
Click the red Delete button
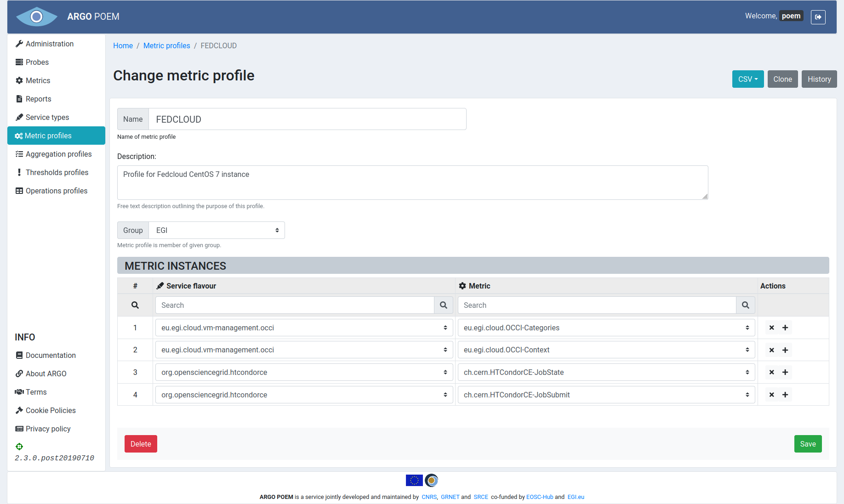pyautogui.click(x=141, y=444)
